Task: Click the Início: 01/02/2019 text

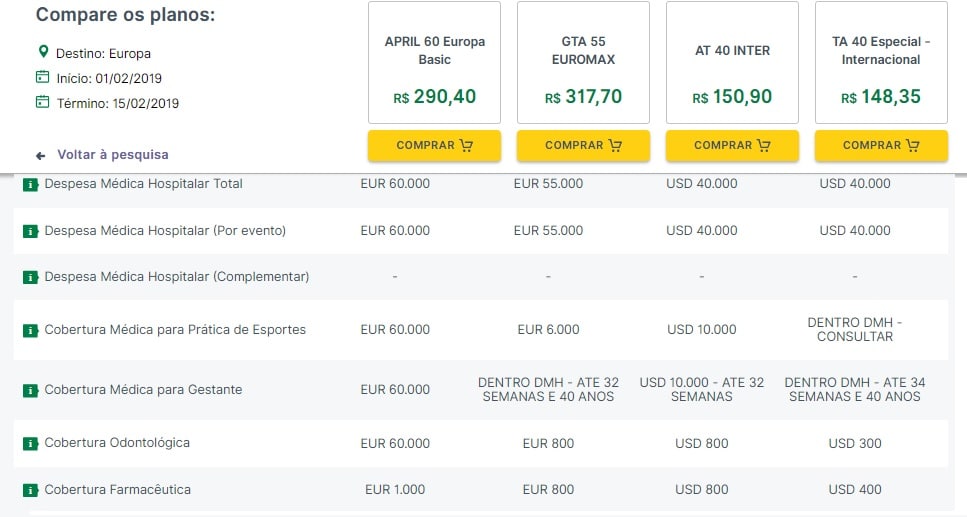Action: [x=109, y=78]
